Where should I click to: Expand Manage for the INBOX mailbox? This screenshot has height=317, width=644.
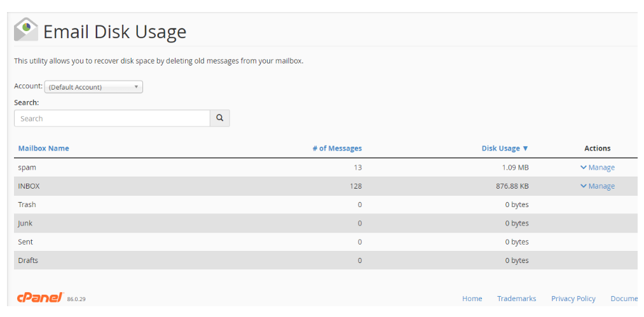[x=597, y=186]
